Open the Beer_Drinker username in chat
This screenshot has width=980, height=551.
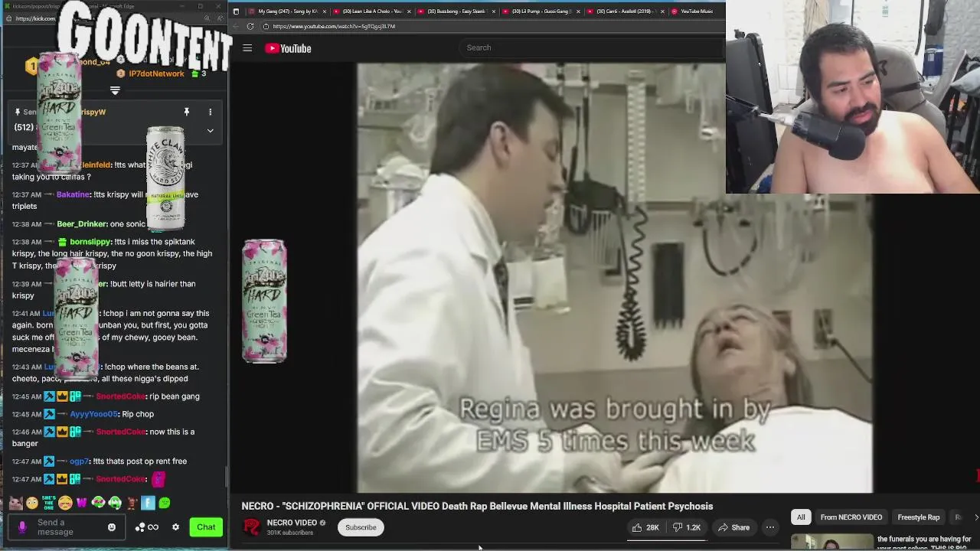point(82,224)
